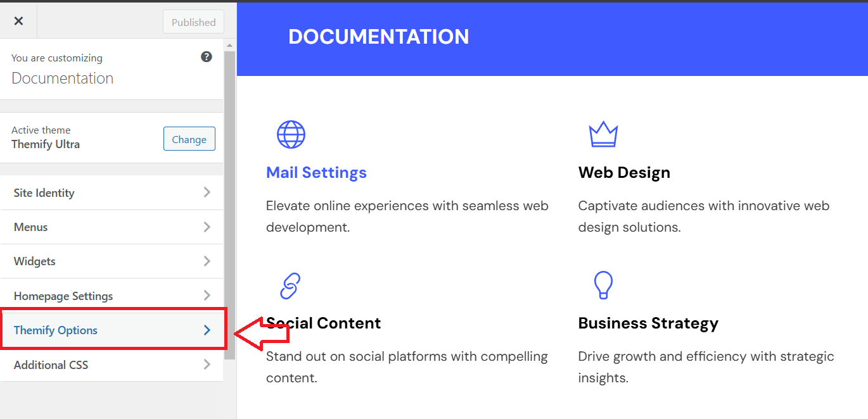868x419 pixels.
Task: Open Themify Options via its chevron arrow
Action: pyautogui.click(x=207, y=330)
